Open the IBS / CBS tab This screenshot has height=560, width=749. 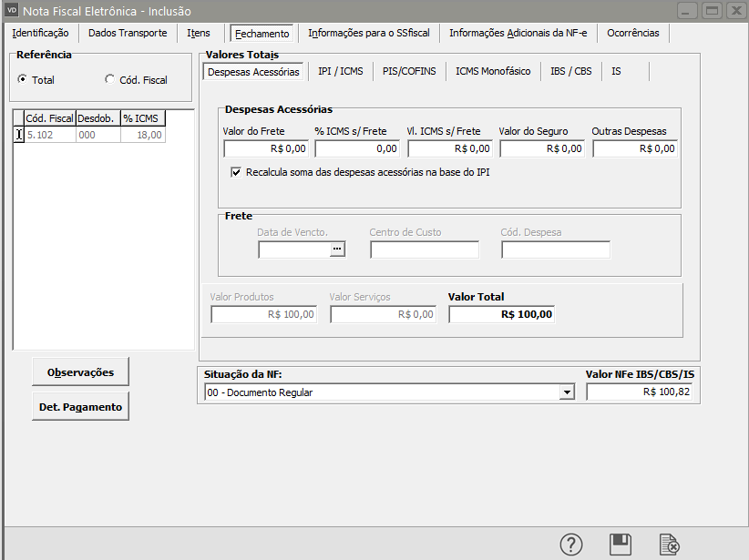(570, 72)
